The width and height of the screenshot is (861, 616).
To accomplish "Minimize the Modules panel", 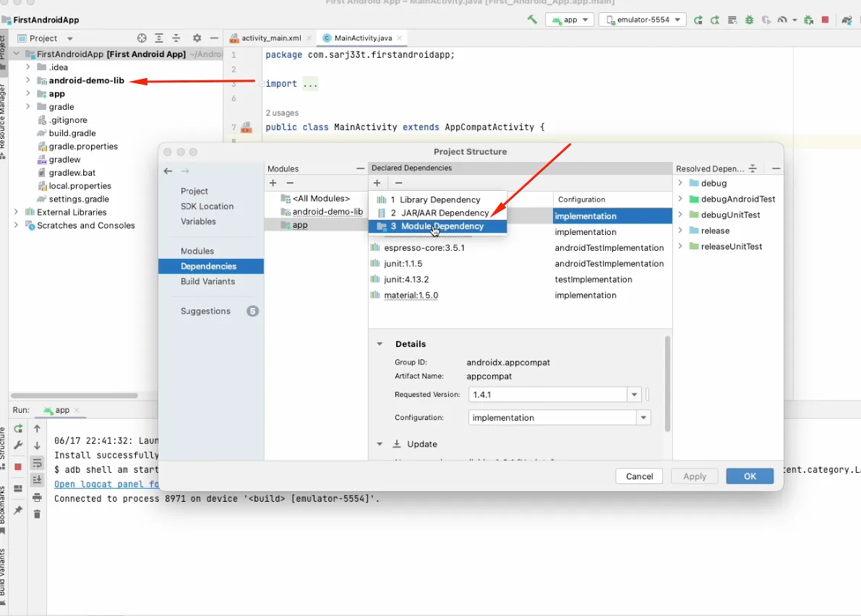I will [x=360, y=168].
